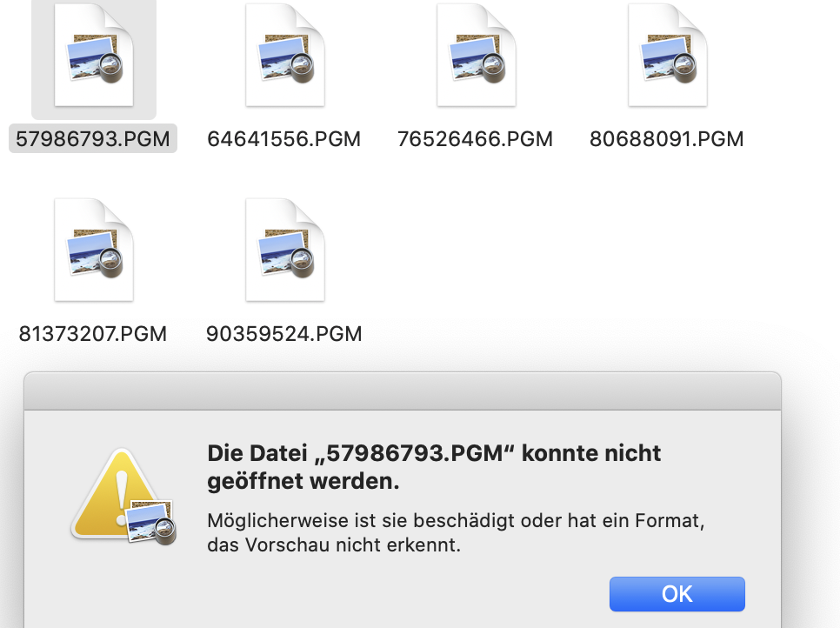Screen dimensions: 840x628
Task: Click the bold "konnte nicht geöffnet werden" heading
Action: [x=433, y=467]
